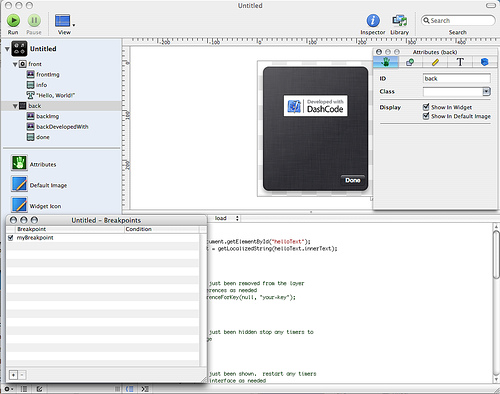Select the back item in navigator

coord(34,106)
